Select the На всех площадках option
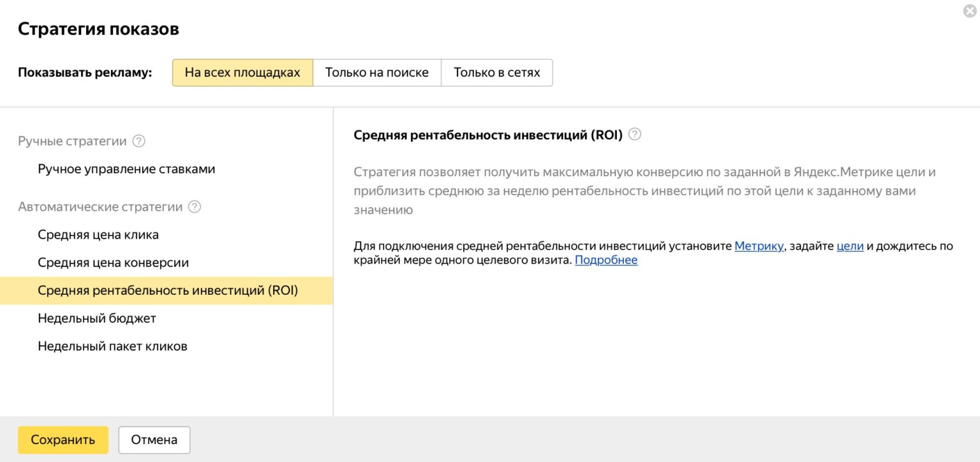The image size is (980, 462). click(242, 73)
